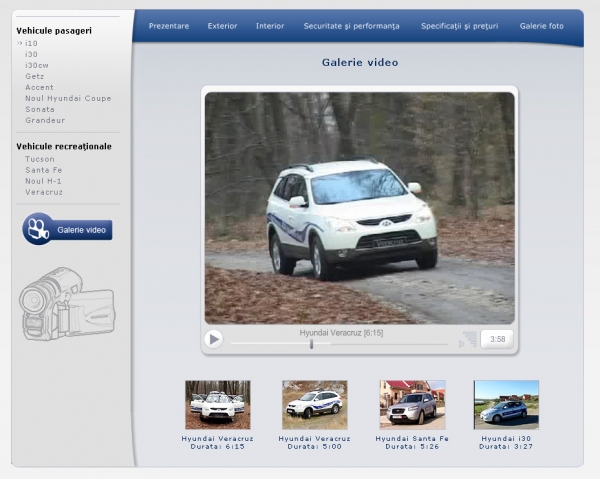This screenshot has width=600, height=479.
Task: Switch to the Interior tab
Action: click(270, 26)
